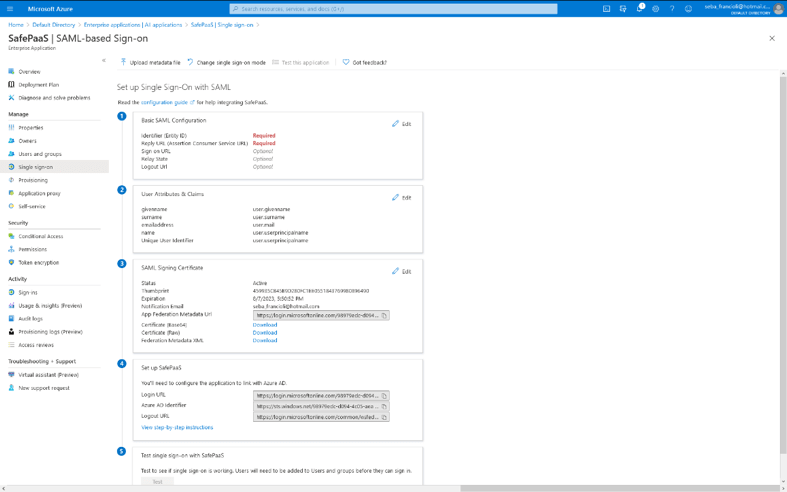The height and width of the screenshot is (492, 787).
Task: Collapse the left navigation with chevron
Action: pyautogui.click(x=104, y=60)
